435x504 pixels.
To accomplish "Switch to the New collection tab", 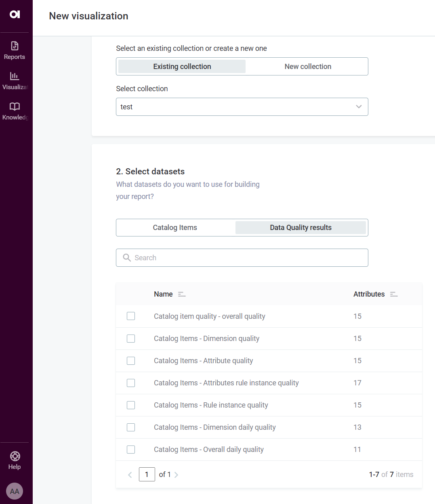I will click(x=307, y=66).
